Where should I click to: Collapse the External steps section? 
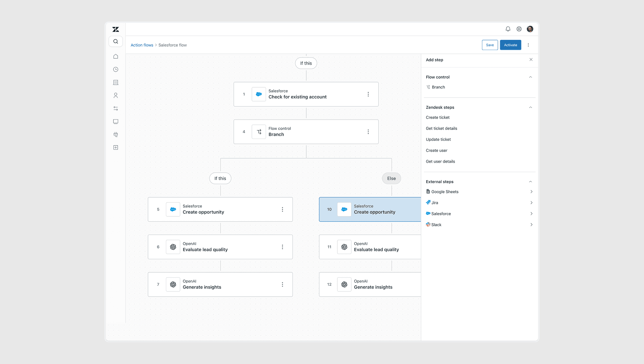click(x=530, y=182)
